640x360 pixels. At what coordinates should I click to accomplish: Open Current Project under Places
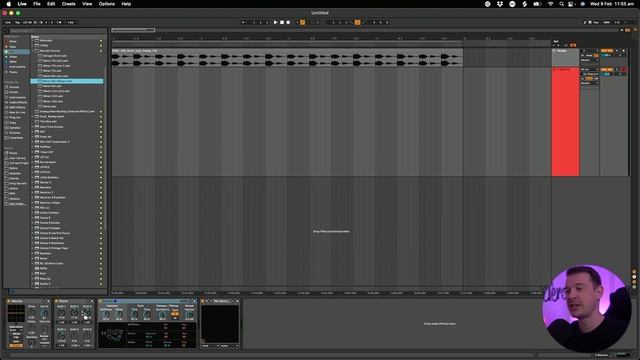[18, 163]
